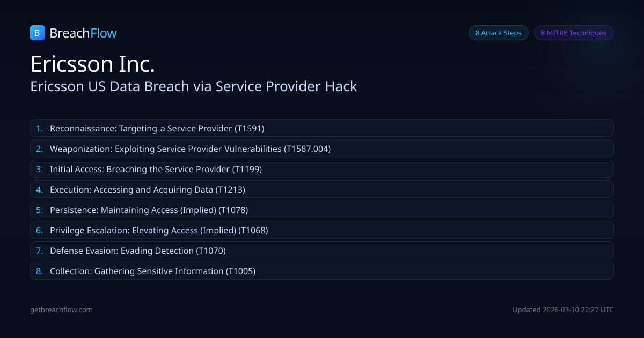Viewport: 644px width, 338px height.
Task: Open the Collection T1005 step row
Action: (x=321, y=271)
